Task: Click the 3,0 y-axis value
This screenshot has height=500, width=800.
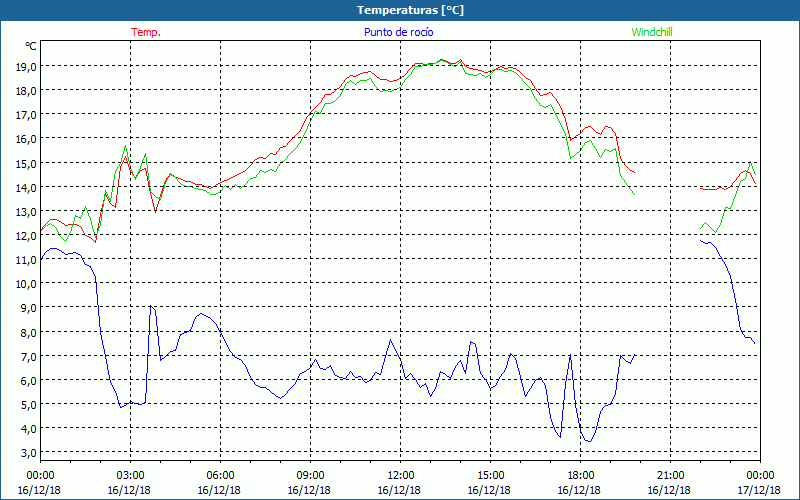Action: point(29,453)
